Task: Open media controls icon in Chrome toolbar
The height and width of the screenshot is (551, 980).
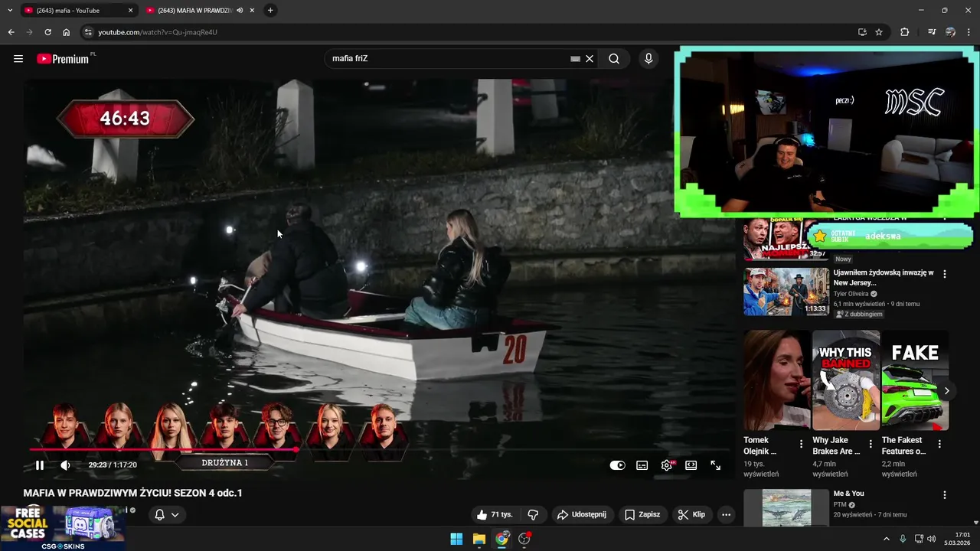Action: [x=932, y=32]
